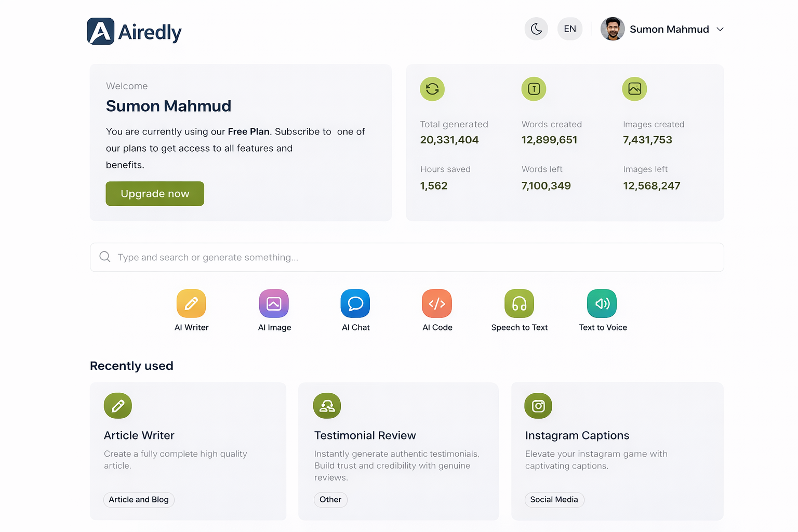Select the Speech to Text tool
The width and height of the screenshot is (798, 532).
(x=519, y=303)
